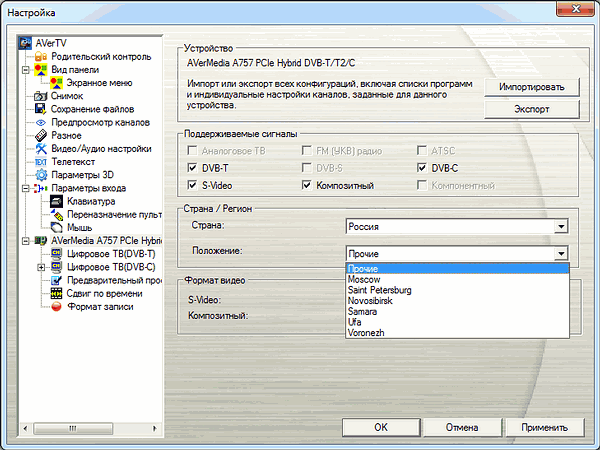Click tree scrollbar left arrow

click(x=26, y=428)
